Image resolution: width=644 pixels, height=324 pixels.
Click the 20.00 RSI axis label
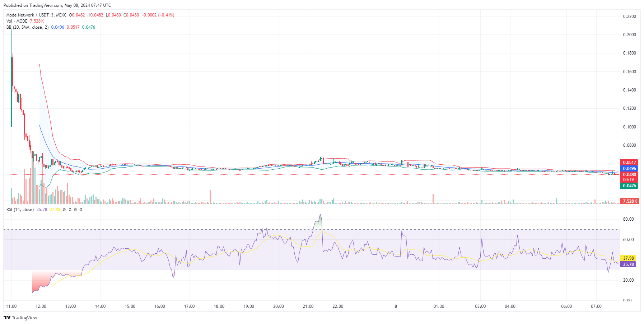click(x=628, y=280)
